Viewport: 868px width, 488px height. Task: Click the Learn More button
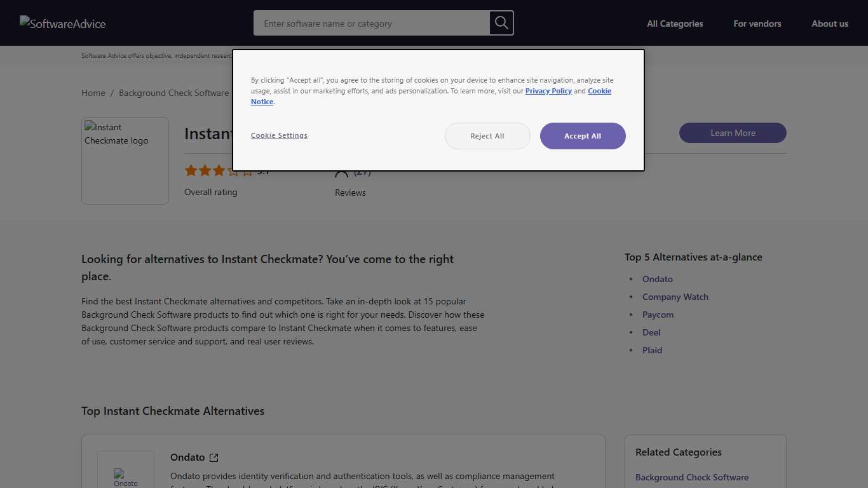click(732, 133)
